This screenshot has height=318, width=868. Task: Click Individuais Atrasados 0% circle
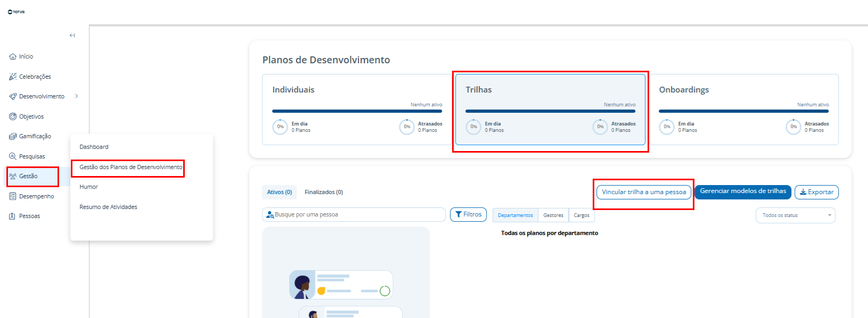pyautogui.click(x=407, y=127)
